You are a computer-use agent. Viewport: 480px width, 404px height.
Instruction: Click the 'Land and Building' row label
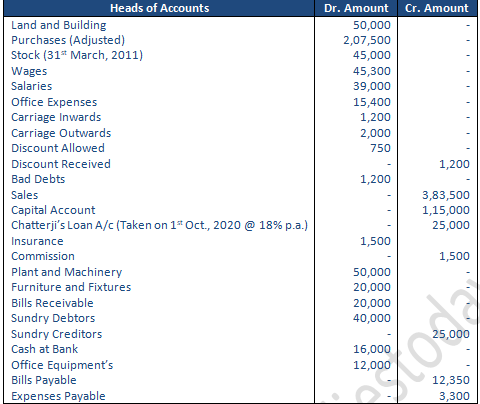click(59, 25)
